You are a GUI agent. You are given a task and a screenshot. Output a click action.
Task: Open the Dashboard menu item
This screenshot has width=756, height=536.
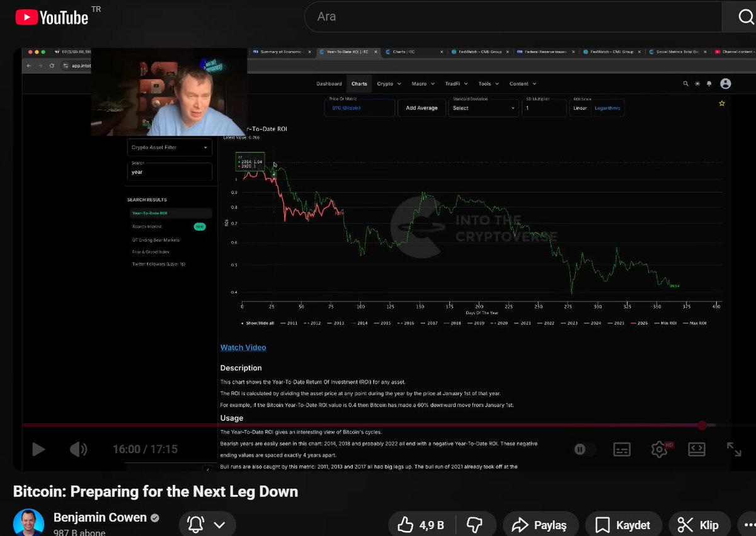329,84
